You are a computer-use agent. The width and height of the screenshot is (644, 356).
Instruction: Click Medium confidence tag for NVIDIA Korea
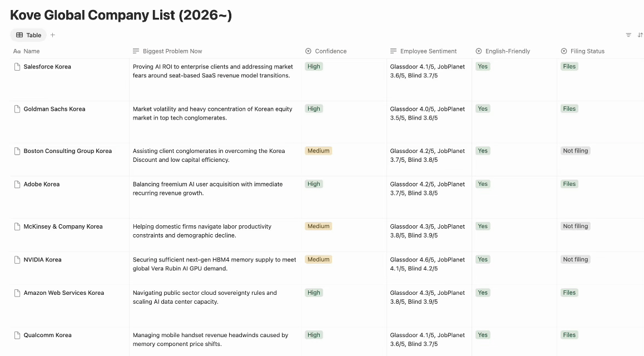click(318, 260)
